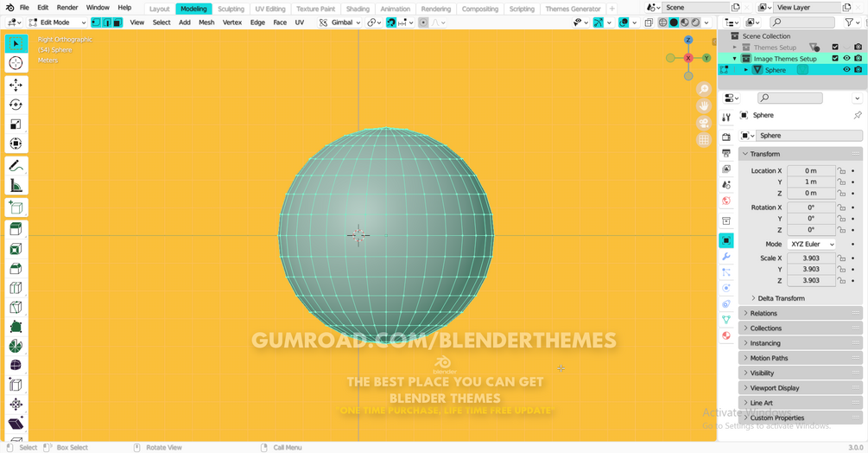Activate the Annotate tool

click(x=16, y=166)
